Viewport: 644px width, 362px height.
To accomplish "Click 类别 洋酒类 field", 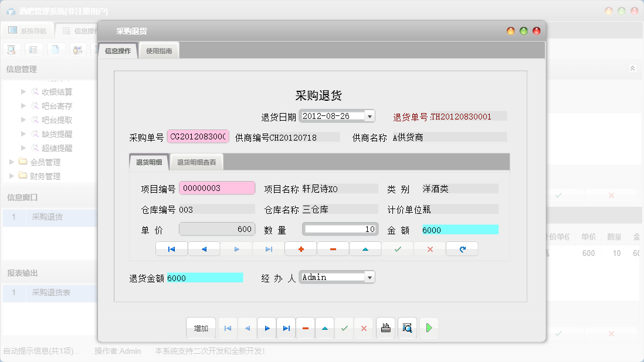I will 460,189.
